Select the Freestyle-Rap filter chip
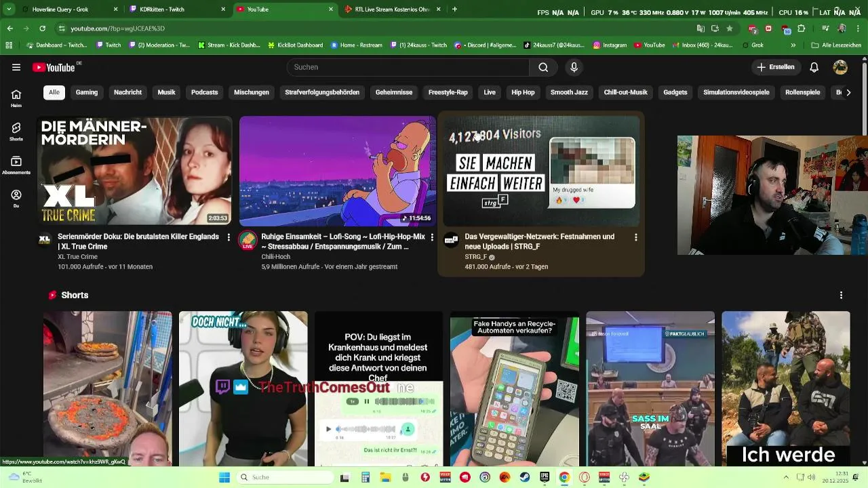This screenshot has width=868, height=488. 448,92
